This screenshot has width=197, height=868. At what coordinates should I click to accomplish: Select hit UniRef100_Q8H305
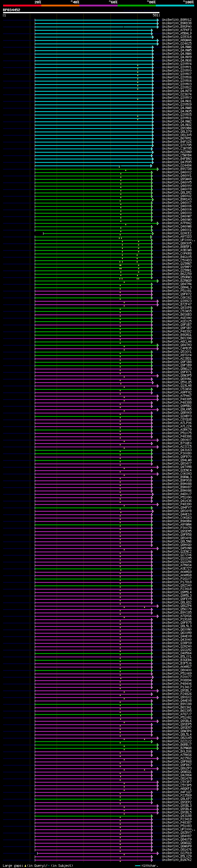(x=177, y=243)
